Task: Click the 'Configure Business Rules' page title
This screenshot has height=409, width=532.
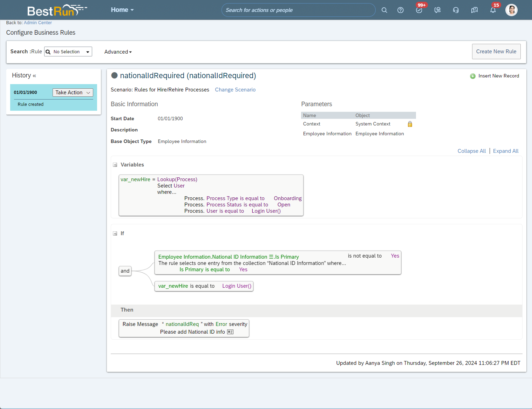Action: (x=41, y=33)
